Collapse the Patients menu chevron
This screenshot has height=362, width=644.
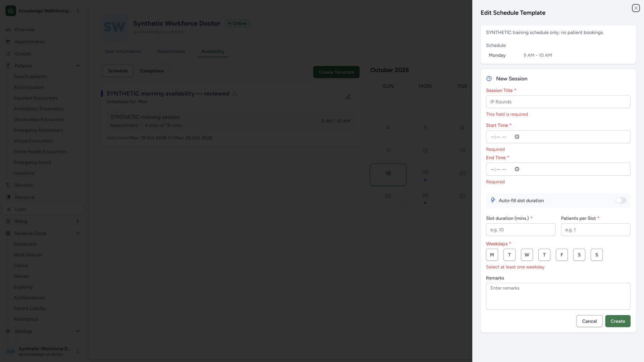tap(78, 66)
